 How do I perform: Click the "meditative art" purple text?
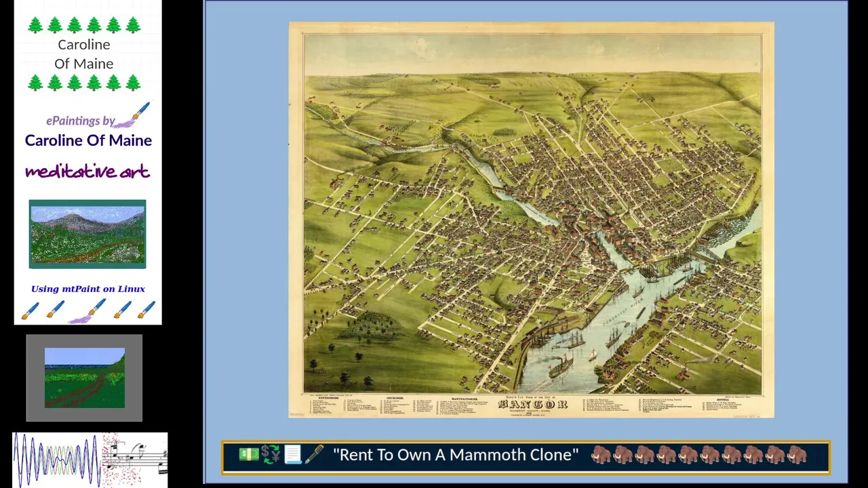tap(87, 171)
